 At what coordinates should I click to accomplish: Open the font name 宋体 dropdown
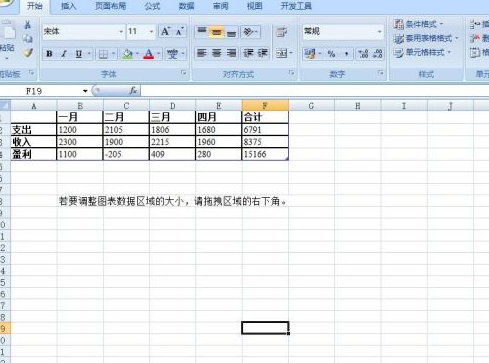pos(121,32)
